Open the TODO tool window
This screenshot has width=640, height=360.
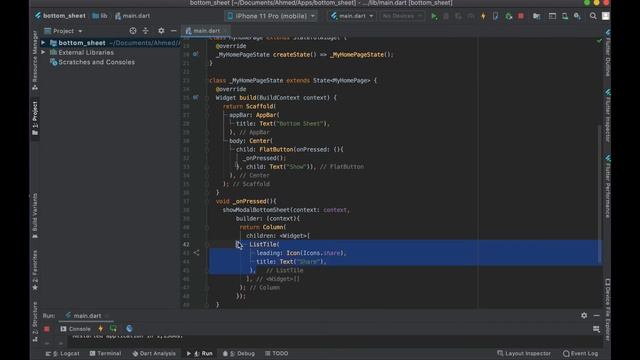pos(276,353)
